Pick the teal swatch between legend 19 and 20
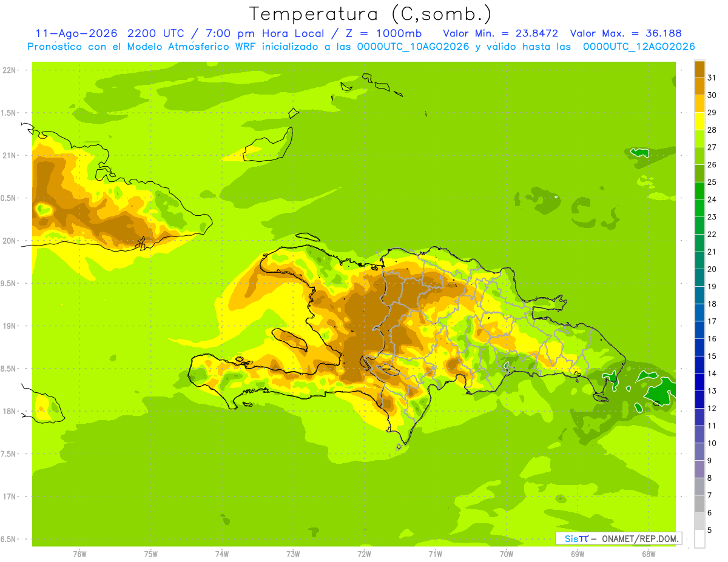 pos(699,278)
